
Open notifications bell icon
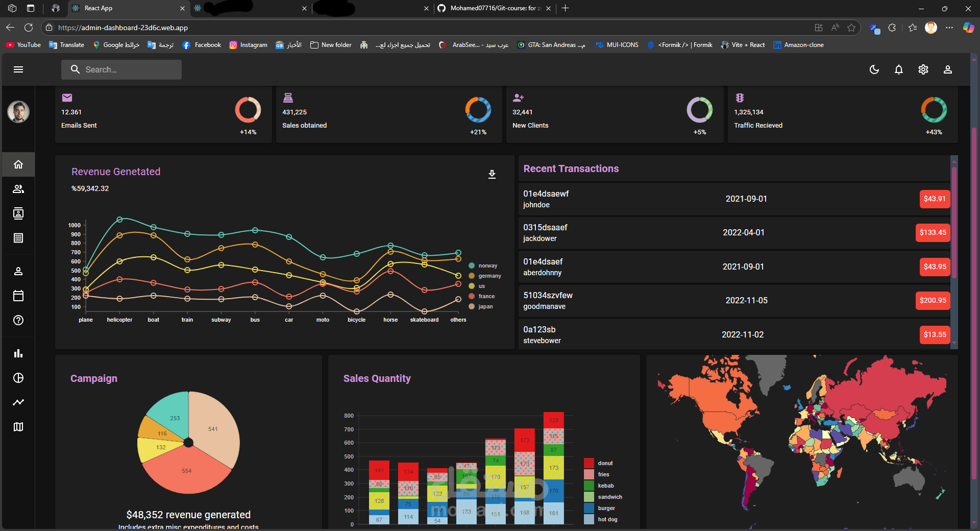tap(899, 69)
